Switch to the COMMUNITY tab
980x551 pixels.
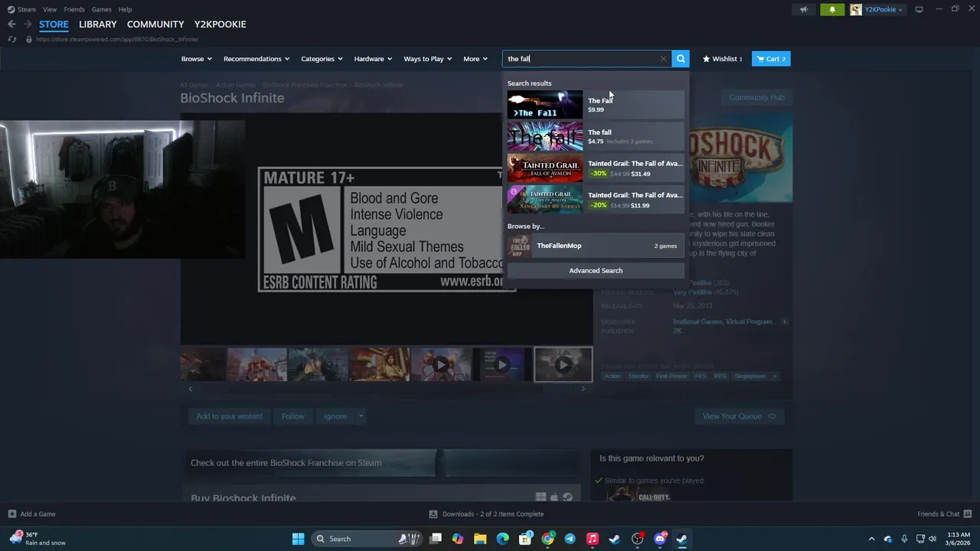[x=155, y=24]
